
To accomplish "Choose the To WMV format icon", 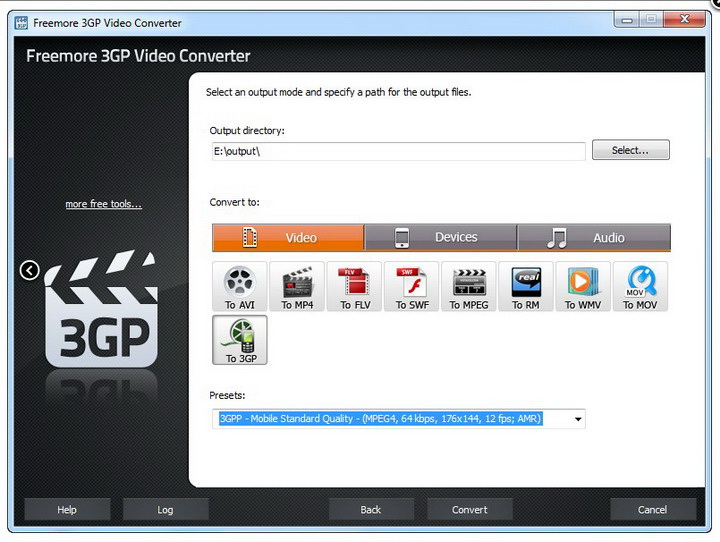I will [583, 287].
